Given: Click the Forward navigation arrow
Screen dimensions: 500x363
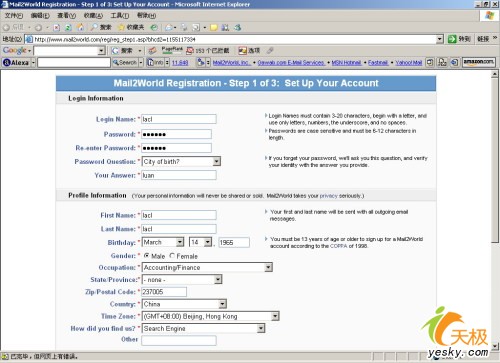Looking at the screenshot, I should pyautogui.click(x=38, y=27).
